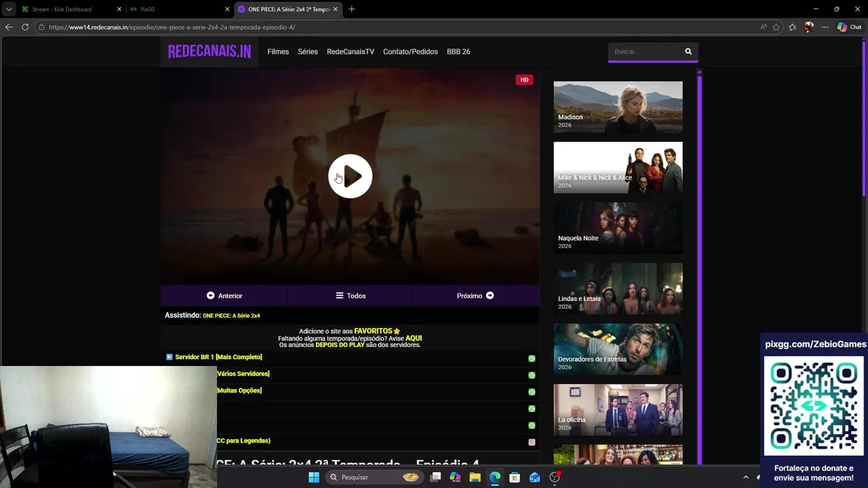Open Mike & Nick & Nick & Alice thumbnail
The image size is (868, 488).
tap(618, 167)
